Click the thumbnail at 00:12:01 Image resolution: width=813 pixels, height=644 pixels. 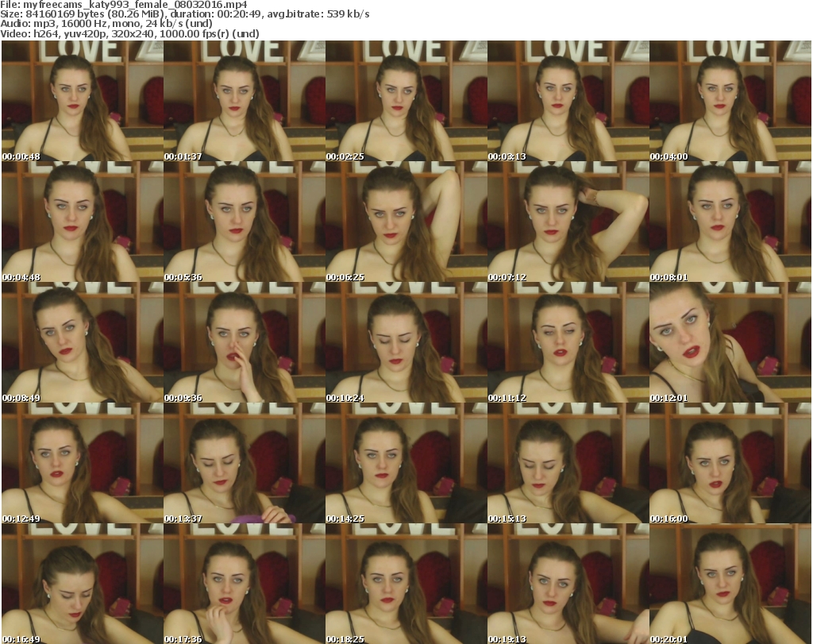730,343
